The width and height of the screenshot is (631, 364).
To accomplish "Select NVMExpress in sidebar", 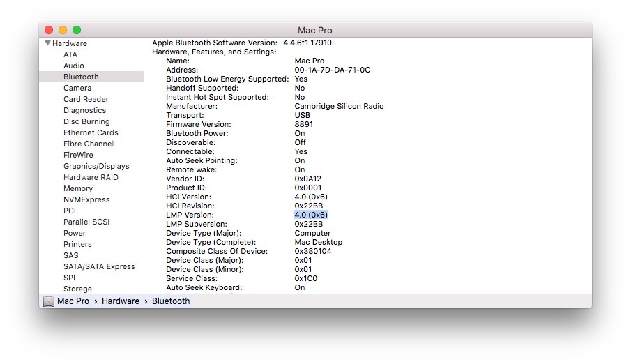I will [86, 199].
